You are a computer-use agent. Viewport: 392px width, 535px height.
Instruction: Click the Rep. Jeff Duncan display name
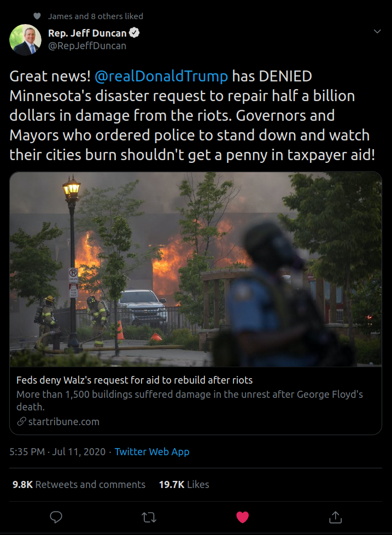(x=87, y=33)
